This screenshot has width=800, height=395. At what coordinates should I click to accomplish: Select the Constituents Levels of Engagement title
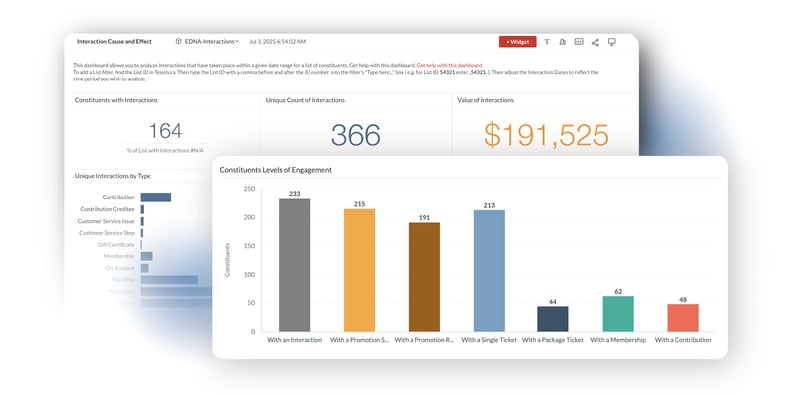[276, 170]
